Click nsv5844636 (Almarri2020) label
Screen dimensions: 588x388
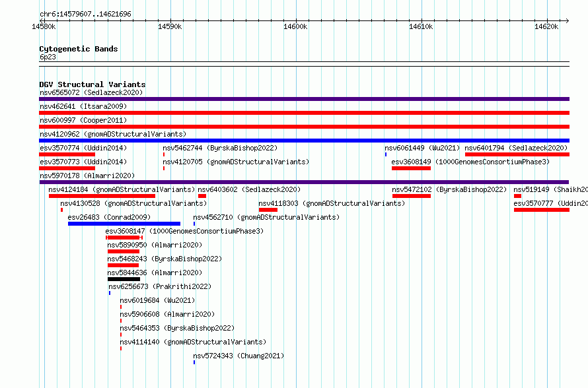click(155, 273)
